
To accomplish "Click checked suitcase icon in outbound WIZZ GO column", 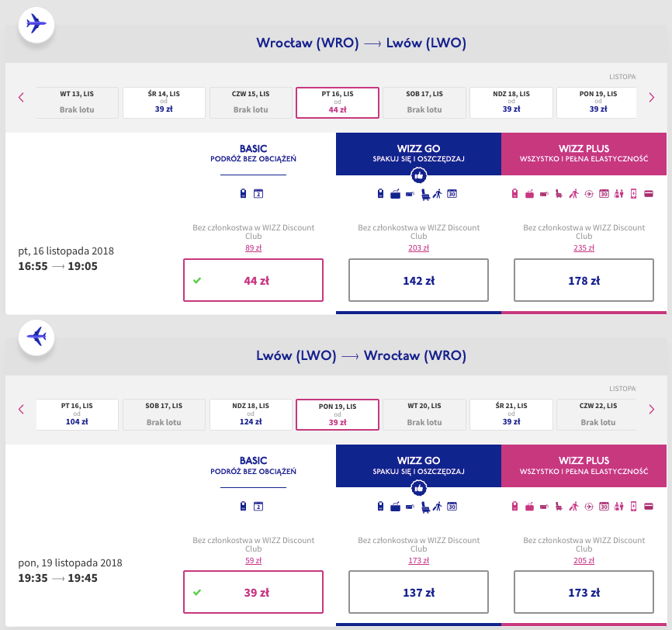I will (395, 194).
